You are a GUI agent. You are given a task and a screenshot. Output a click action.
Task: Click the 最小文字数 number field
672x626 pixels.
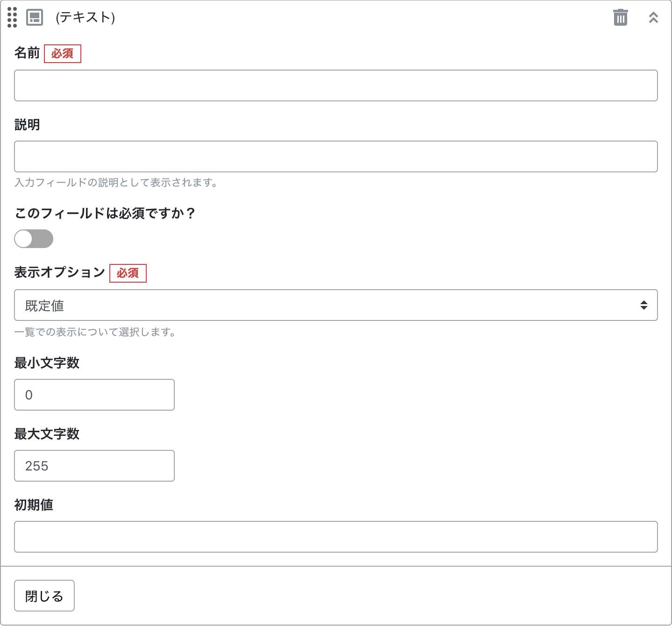click(x=94, y=395)
